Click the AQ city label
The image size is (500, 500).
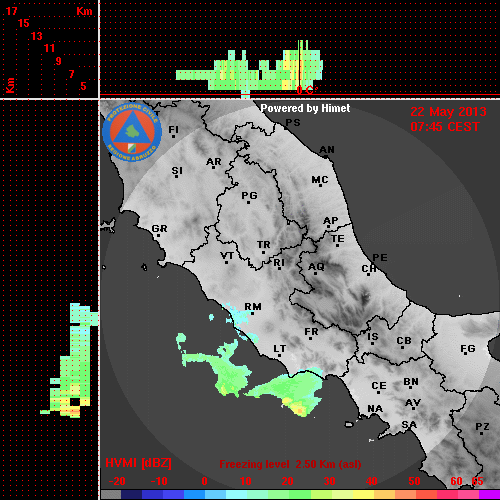[316, 266]
